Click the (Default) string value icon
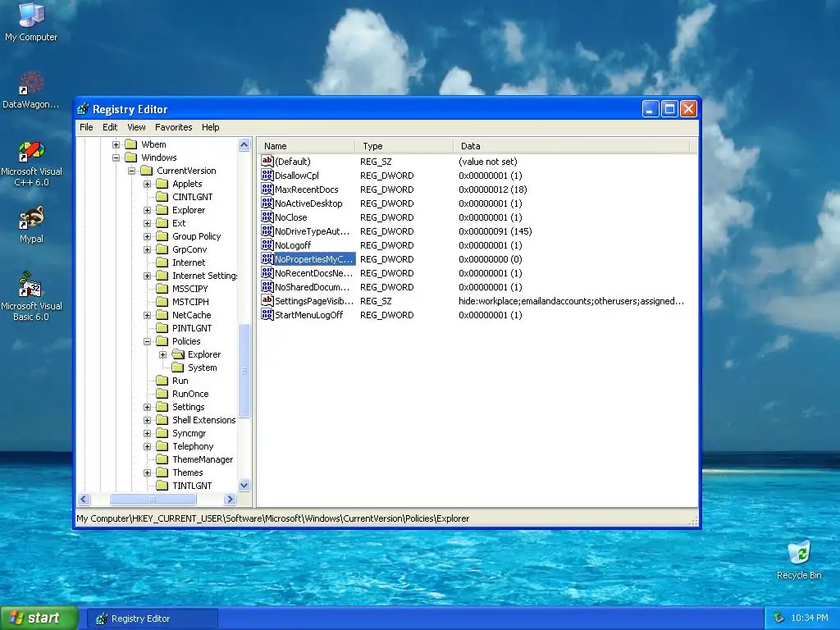This screenshot has width=840, height=630. coord(267,161)
